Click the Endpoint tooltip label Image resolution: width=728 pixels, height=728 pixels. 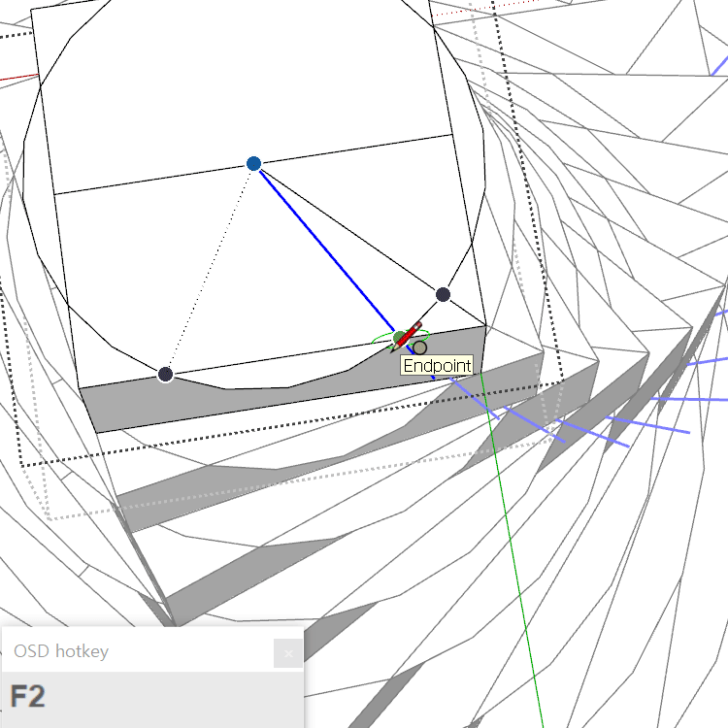437,366
